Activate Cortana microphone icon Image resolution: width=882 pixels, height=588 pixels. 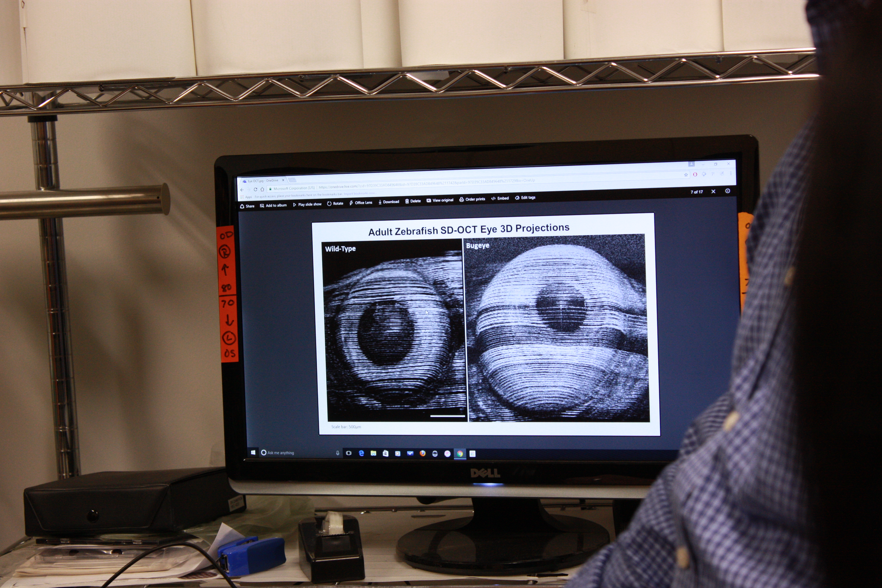pyautogui.click(x=338, y=453)
